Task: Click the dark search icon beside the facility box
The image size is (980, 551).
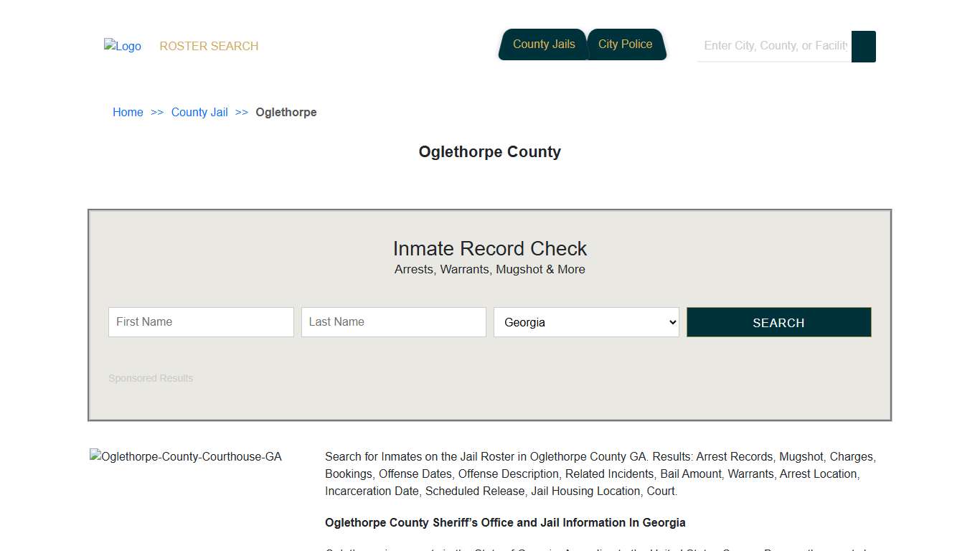Action: click(863, 46)
